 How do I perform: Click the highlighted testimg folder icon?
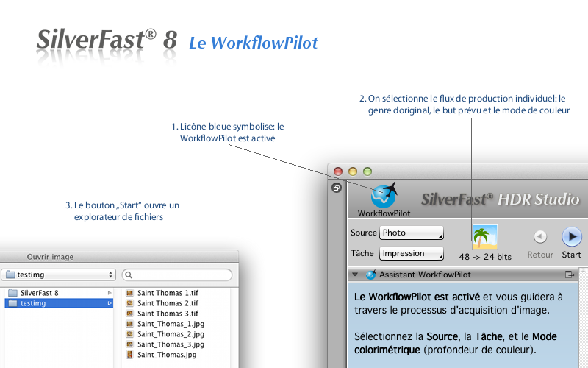tap(13, 302)
